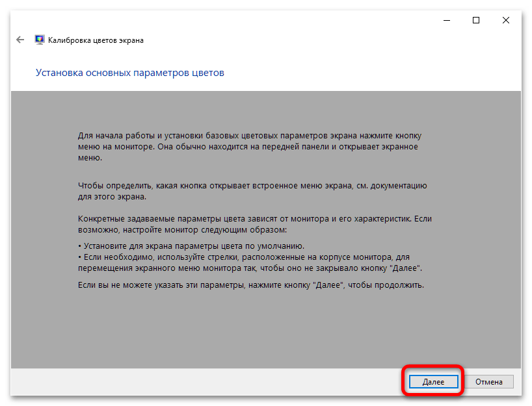Click the screen calibration icon beside the title
The height and width of the screenshot is (406, 532).
coord(40,39)
